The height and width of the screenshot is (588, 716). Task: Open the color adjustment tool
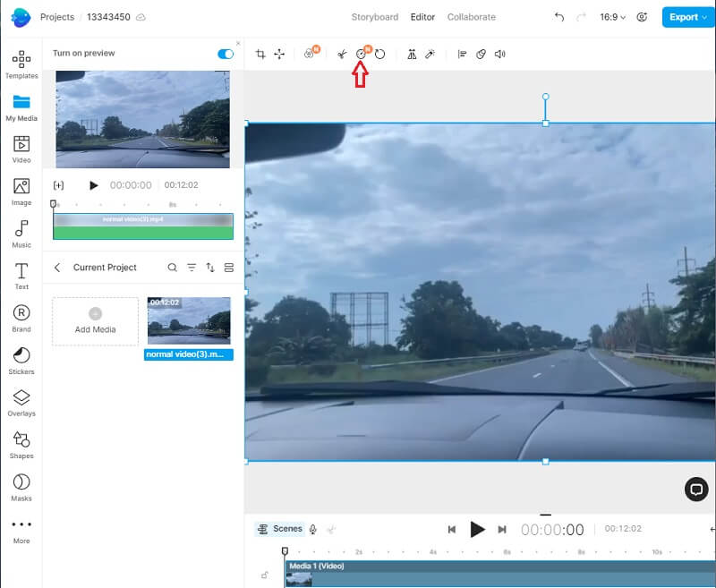tap(310, 54)
